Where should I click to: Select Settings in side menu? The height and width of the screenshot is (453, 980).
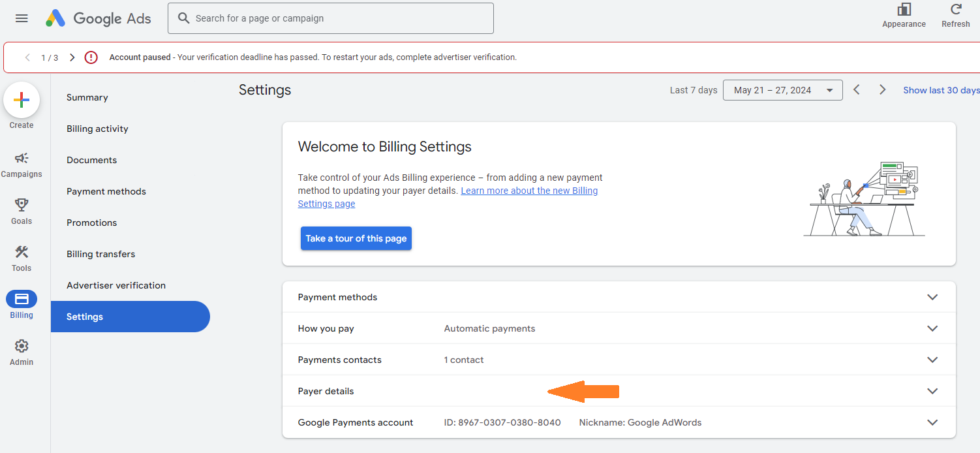pyautogui.click(x=130, y=317)
